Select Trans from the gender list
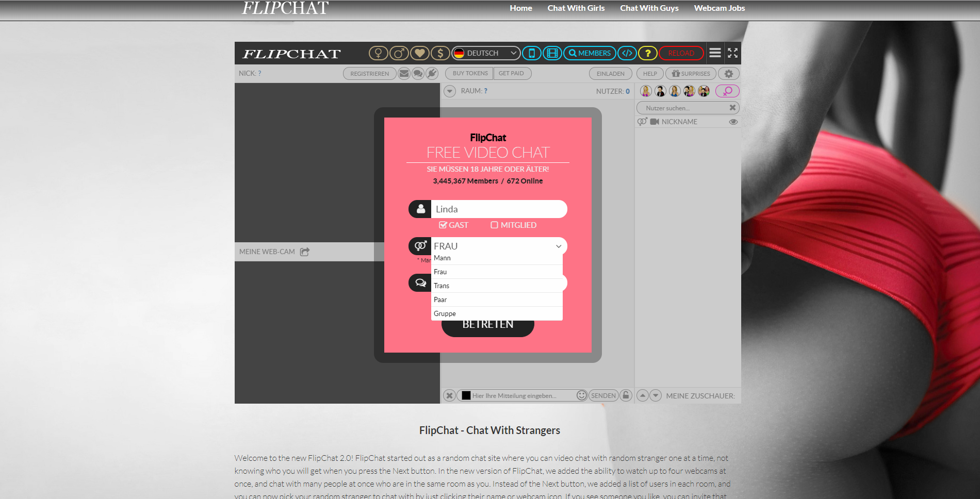Viewport: 980px width, 499px height. click(x=497, y=286)
